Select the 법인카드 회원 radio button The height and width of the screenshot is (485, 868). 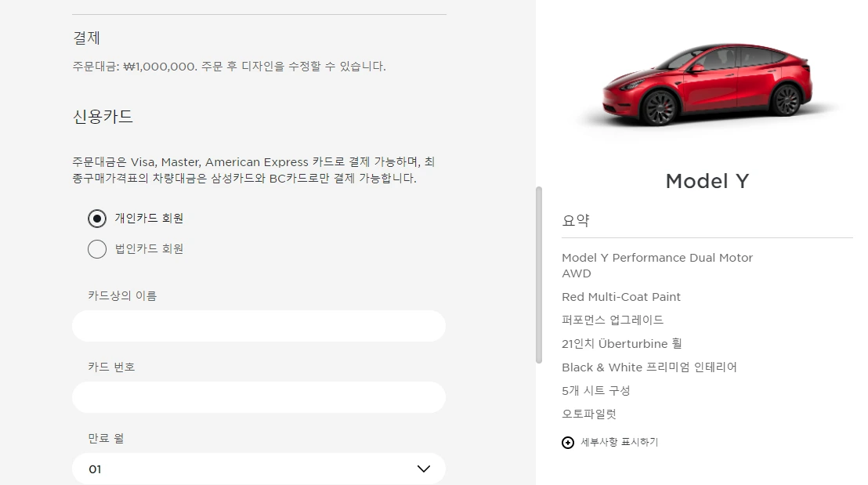pos(97,249)
